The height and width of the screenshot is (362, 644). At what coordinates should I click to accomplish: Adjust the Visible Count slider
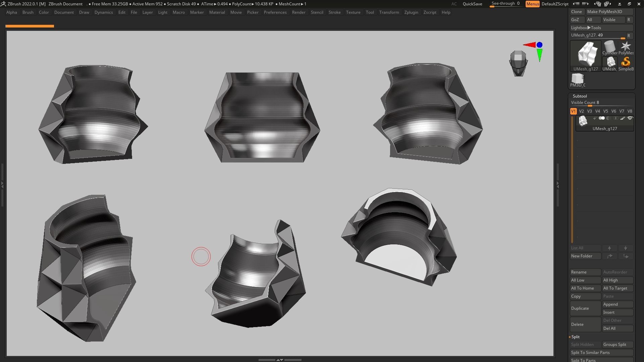point(601,103)
